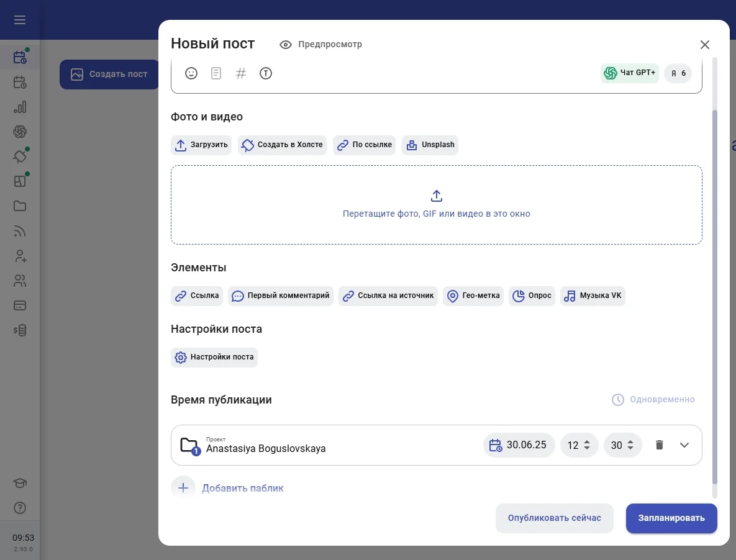Add an Опрос poll element
The image size is (736, 560).
532,296
